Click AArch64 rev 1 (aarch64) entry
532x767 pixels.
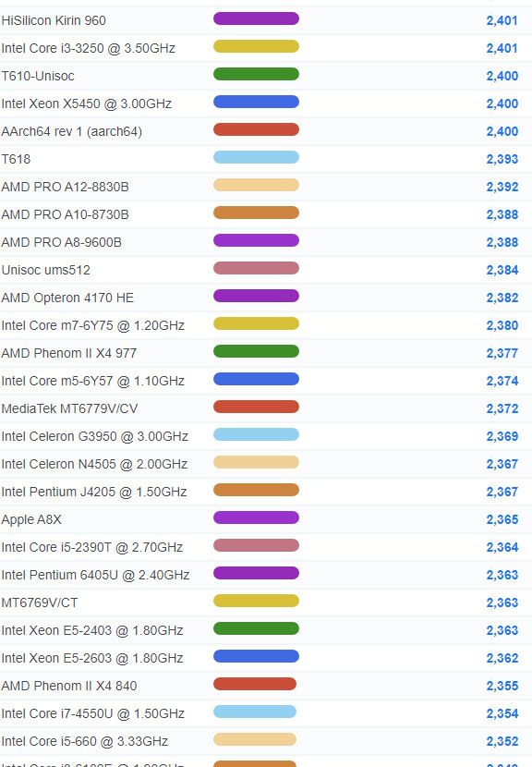[x=72, y=131]
